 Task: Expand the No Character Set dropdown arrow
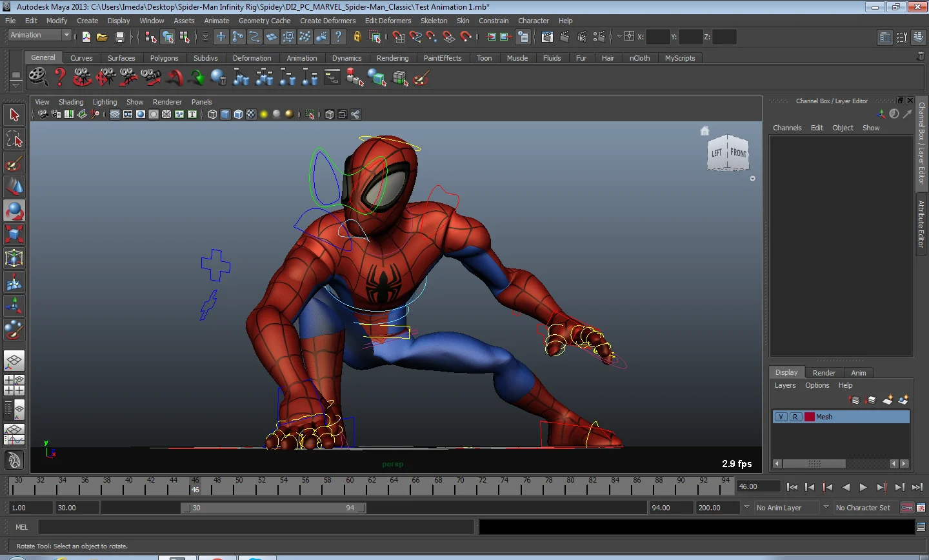(x=826, y=508)
